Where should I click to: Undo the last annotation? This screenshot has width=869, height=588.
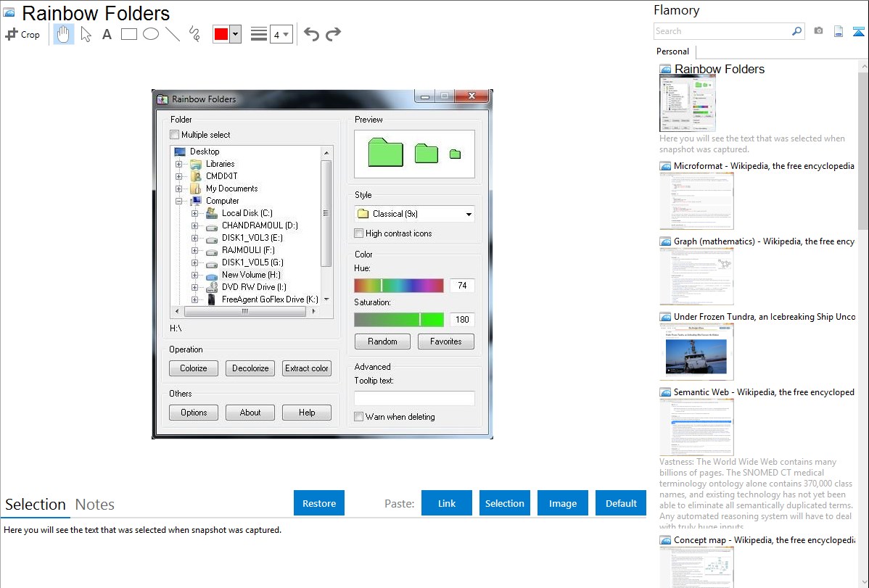point(311,34)
